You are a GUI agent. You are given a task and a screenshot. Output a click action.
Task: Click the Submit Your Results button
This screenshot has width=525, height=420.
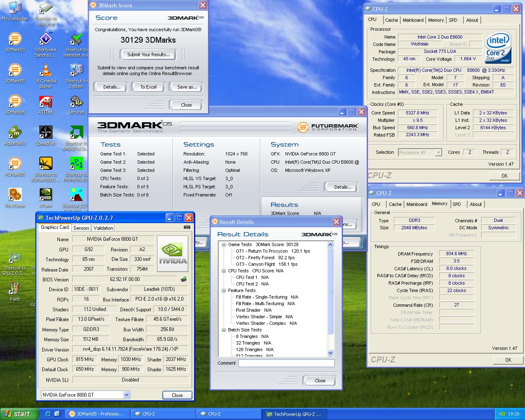(148, 55)
